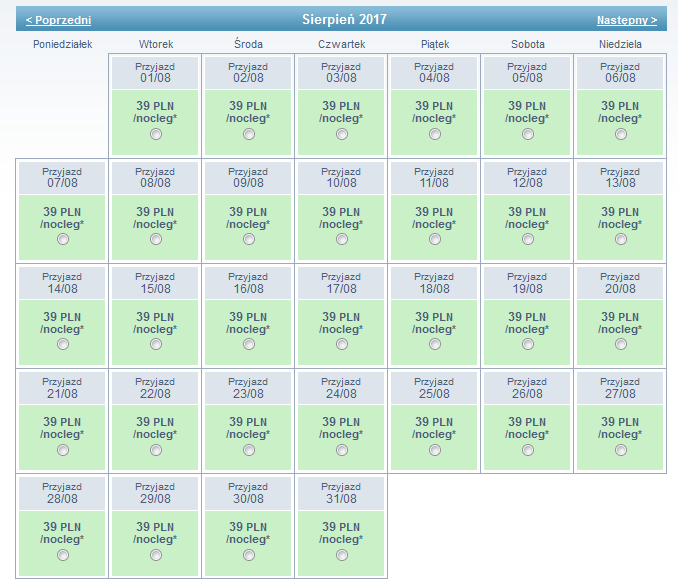The width and height of the screenshot is (678, 588).
Task: Click the Wtorek column header
Action: (156, 44)
